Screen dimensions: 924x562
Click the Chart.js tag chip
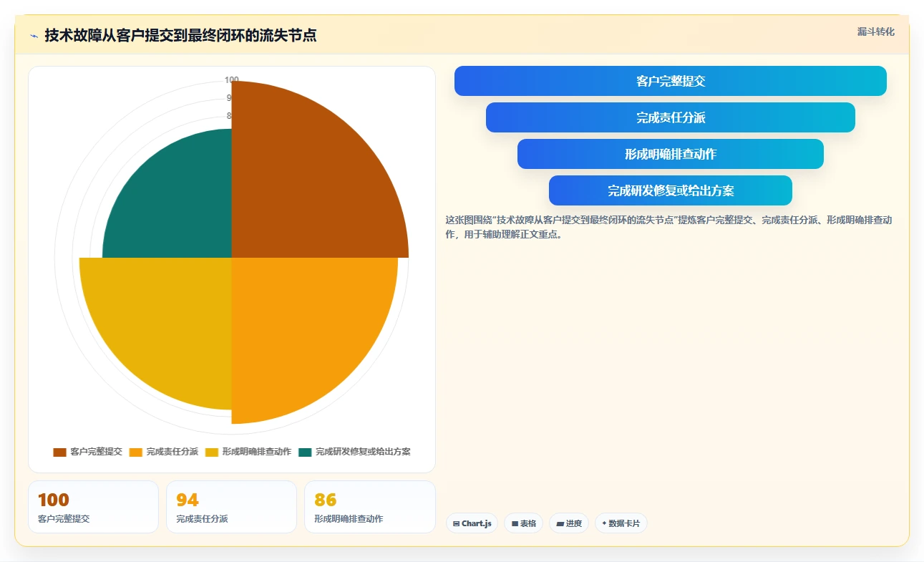pyautogui.click(x=472, y=523)
